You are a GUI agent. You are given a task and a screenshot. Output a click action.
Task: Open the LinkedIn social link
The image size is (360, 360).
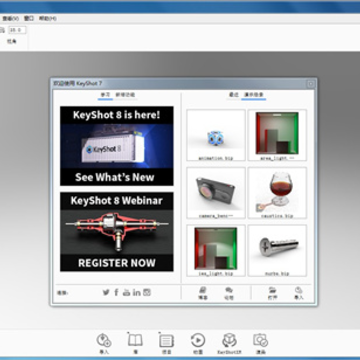coord(136,292)
